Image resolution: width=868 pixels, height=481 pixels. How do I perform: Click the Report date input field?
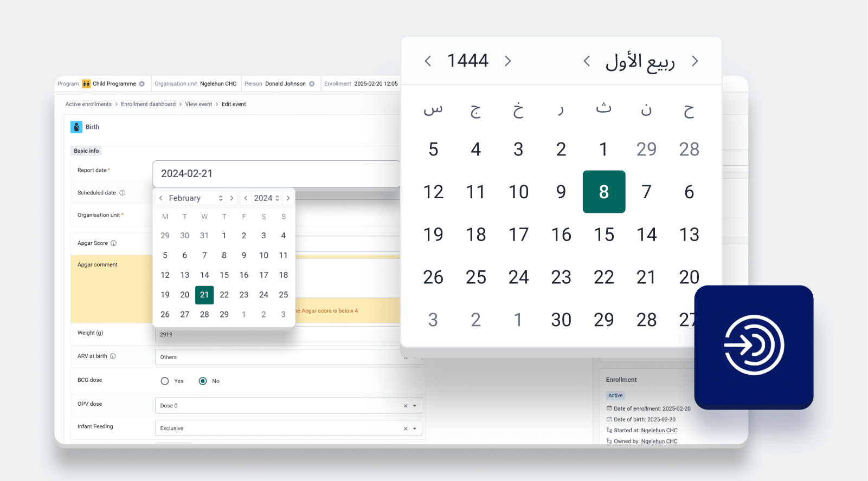(x=277, y=174)
